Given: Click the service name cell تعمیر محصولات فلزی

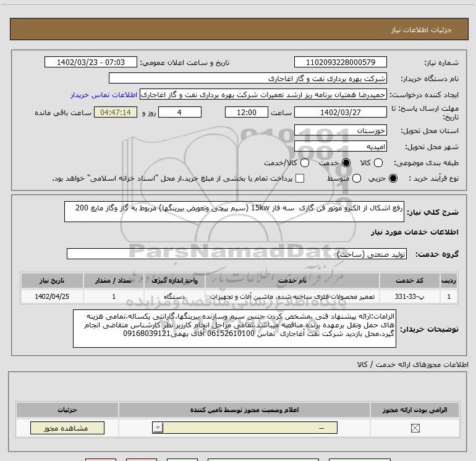Looking at the screenshot, I should (x=292, y=296).
